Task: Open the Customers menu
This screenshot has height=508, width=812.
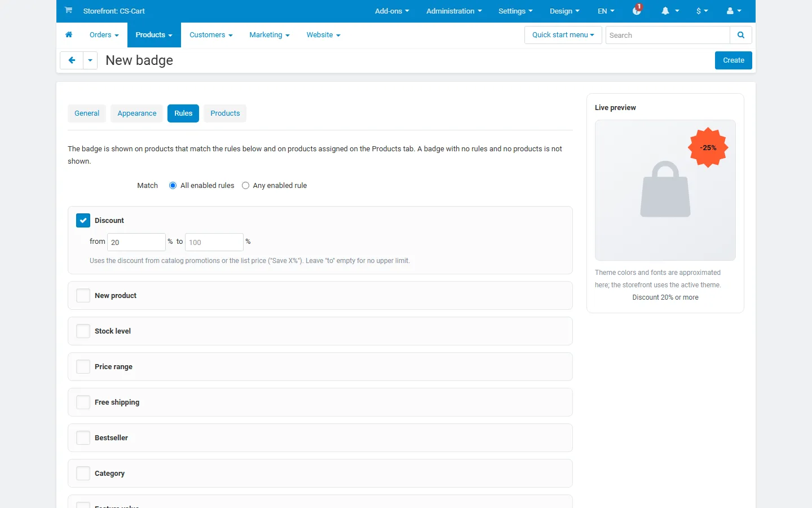Action: pyautogui.click(x=211, y=35)
